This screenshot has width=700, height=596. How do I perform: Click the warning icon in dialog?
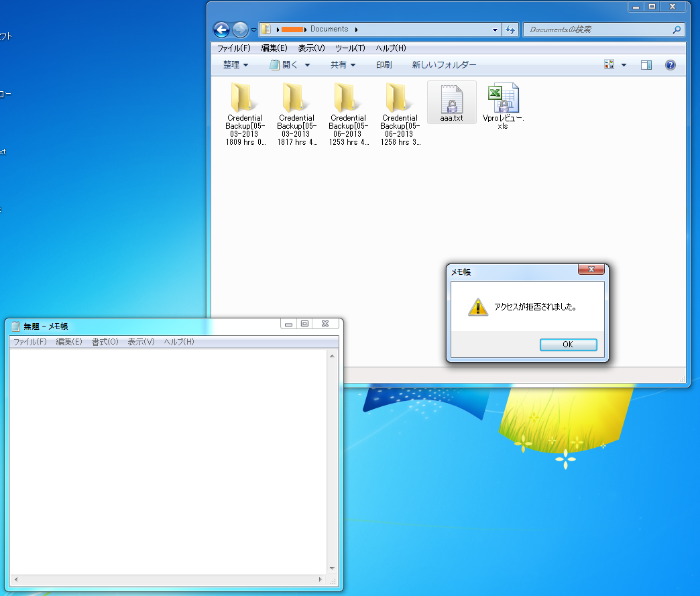(477, 307)
